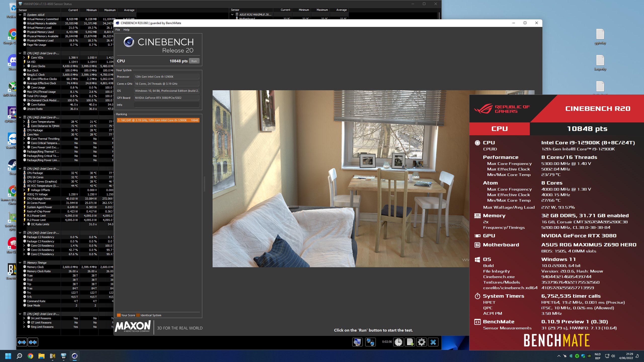The height and width of the screenshot is (362, 644).
Task: Open Windows Start menu
Action: point(8,356)
